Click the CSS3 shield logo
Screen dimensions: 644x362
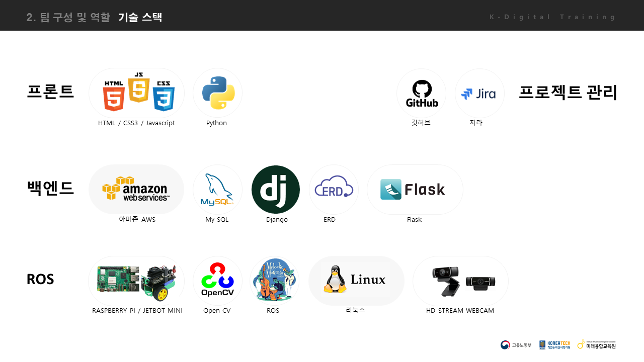164,96
